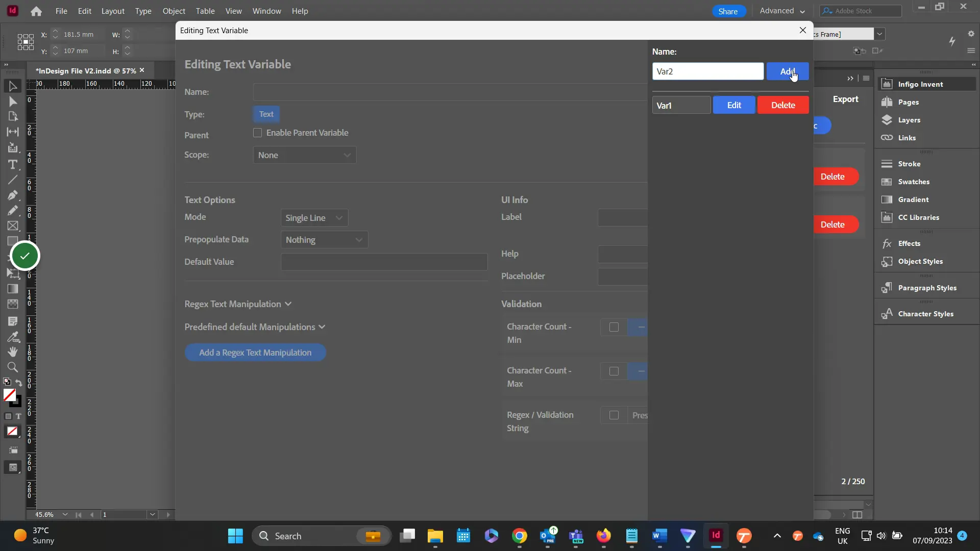Select the Eyedropper tool
The image size is (980, 551).
click(x=13, y=337)
